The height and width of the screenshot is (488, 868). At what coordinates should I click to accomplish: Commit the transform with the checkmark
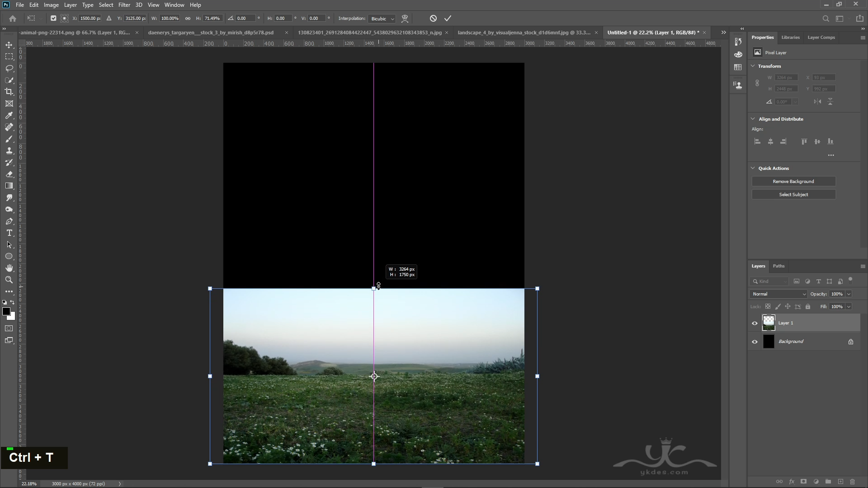pyautogui.click(x=448, y=19)
